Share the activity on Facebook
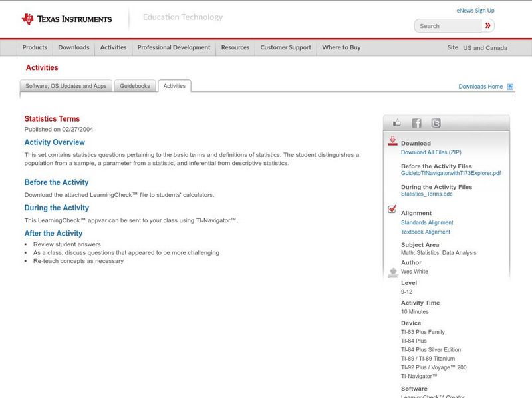532x398 pixels. point(416,122)
